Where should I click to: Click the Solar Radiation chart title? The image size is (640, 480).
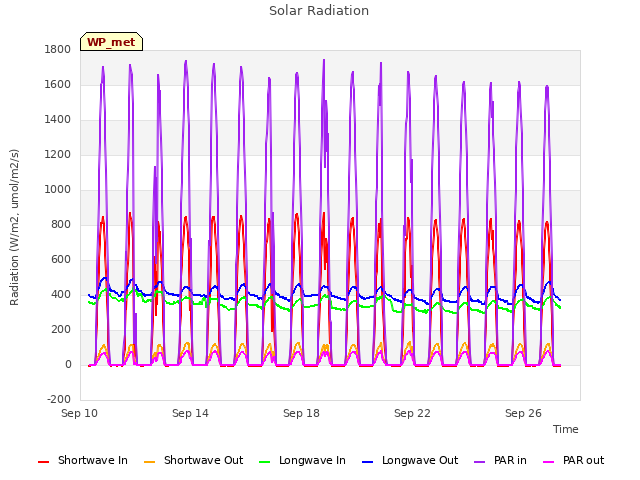319,11
